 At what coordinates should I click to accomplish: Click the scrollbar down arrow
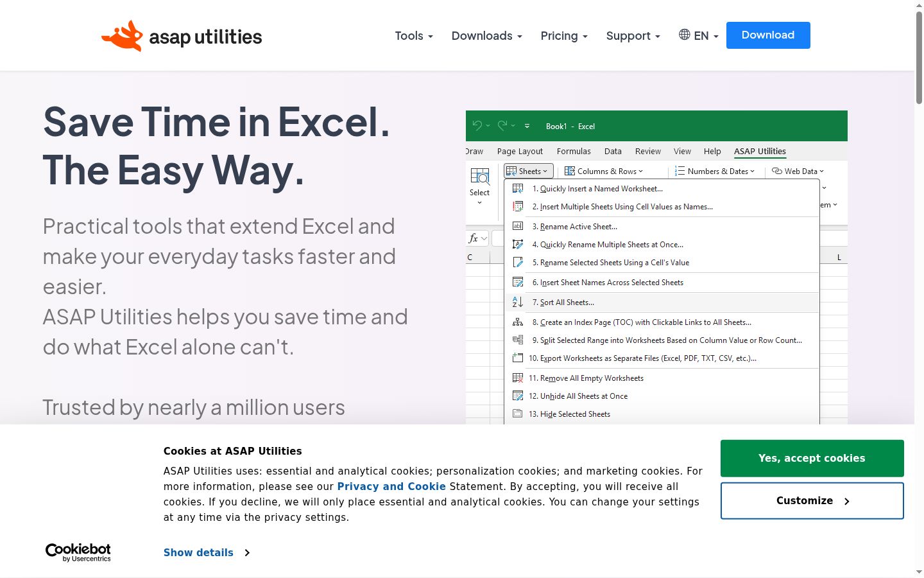pyautogui.click(x=919, y=572)
